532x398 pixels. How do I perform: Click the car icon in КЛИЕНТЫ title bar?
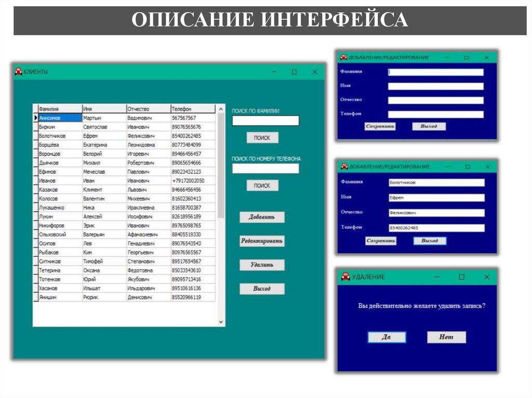tap(18, 72)
